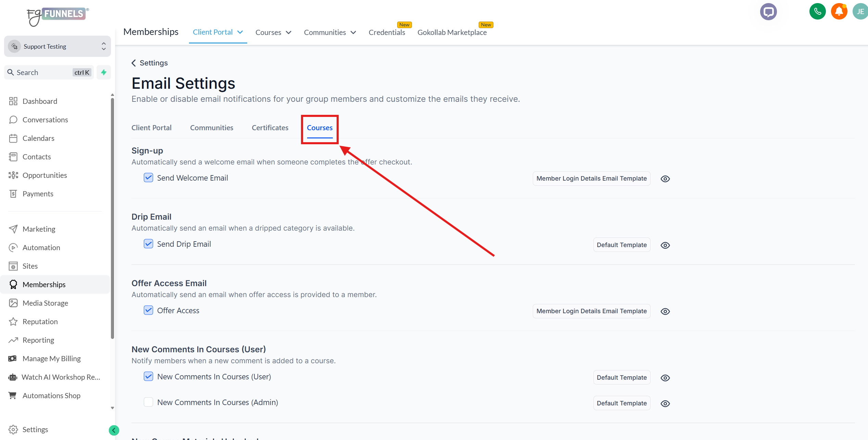This screenshot has width=868, height=440.
Task: Click Offer Access Member Login Details template button
Action: tap(591, 311)
